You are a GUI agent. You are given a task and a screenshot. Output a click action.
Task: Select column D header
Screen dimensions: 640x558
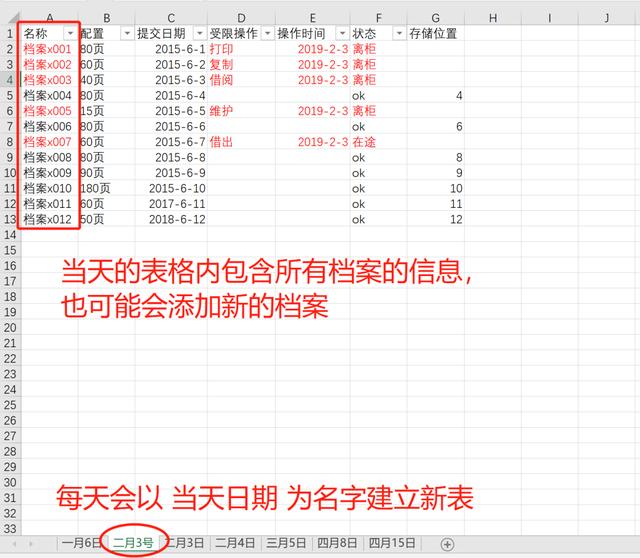click(241, 18)
